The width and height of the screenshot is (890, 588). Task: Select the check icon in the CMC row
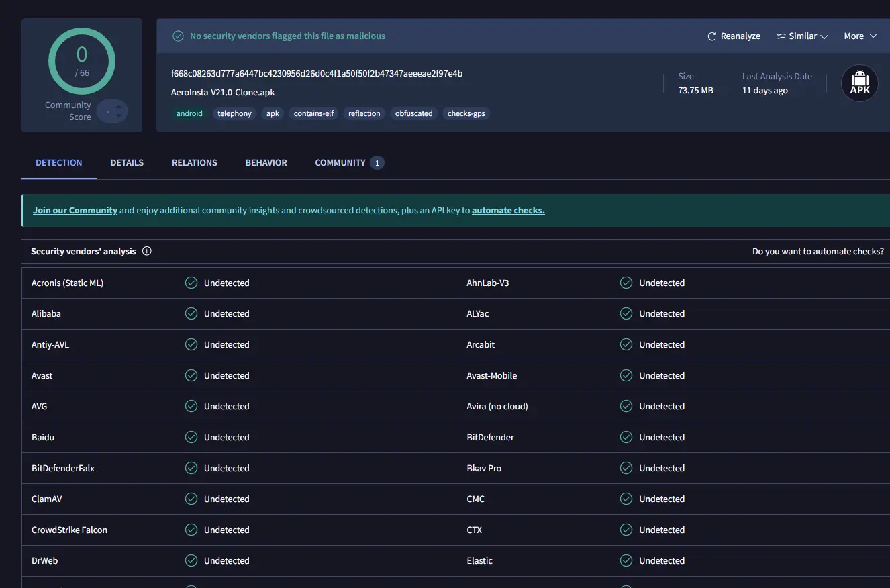[626, 499]
